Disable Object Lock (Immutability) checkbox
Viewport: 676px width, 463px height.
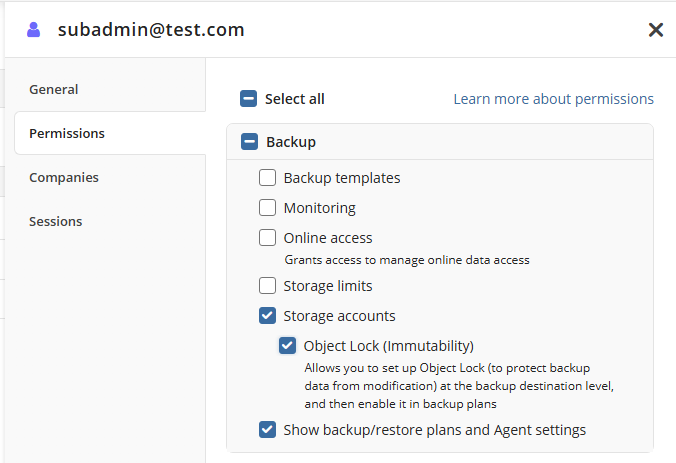288,346
